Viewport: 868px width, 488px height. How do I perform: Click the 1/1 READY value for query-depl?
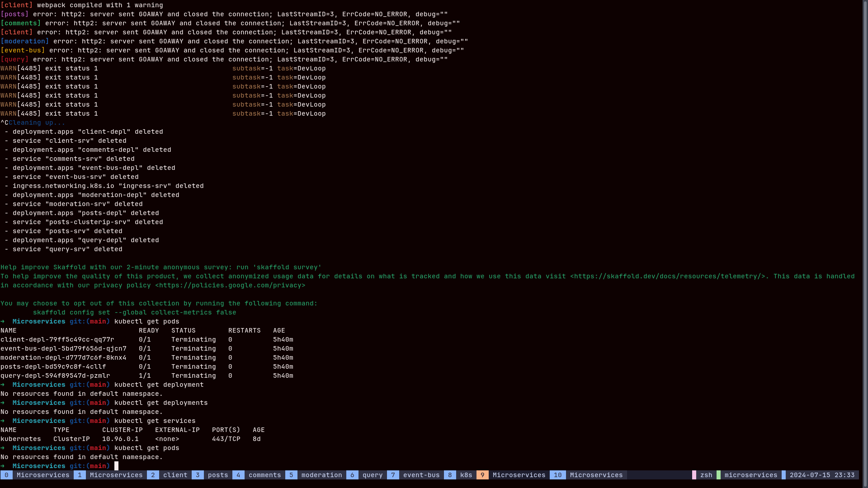point(145,375)
